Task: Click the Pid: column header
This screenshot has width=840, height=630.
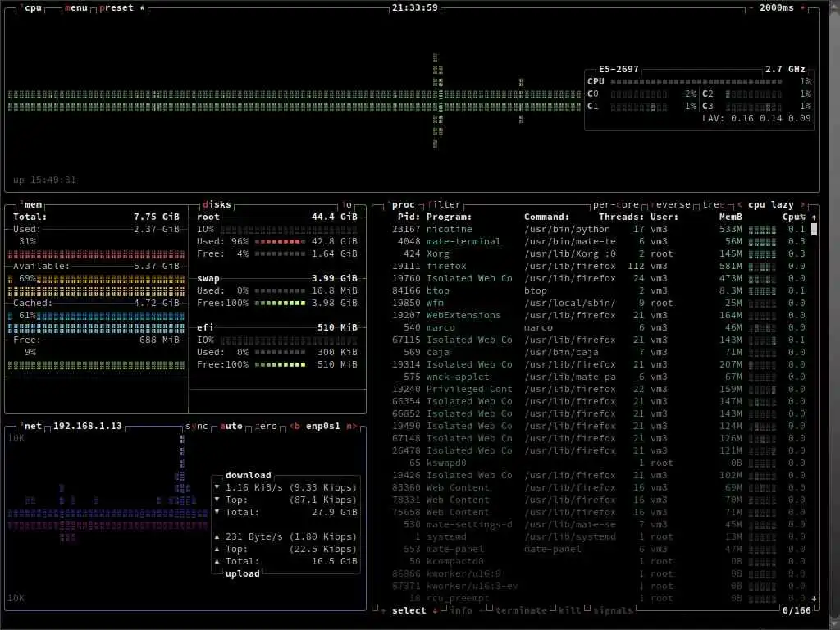Action: [x=409, y=217]
